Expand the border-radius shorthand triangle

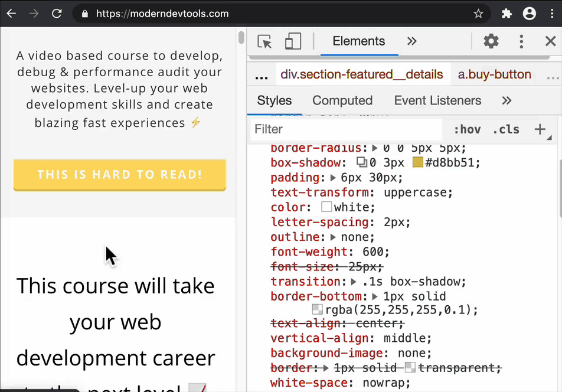click(374, 148)
